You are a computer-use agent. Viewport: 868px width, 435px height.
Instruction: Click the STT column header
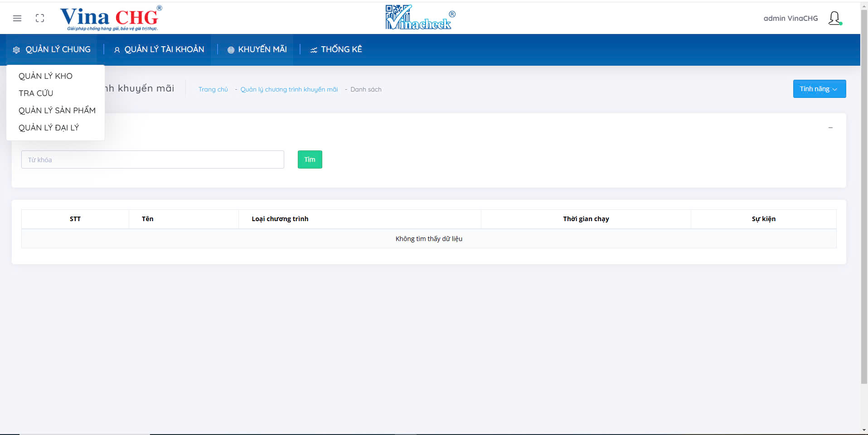pyautogui.click(x=75, y=219)
